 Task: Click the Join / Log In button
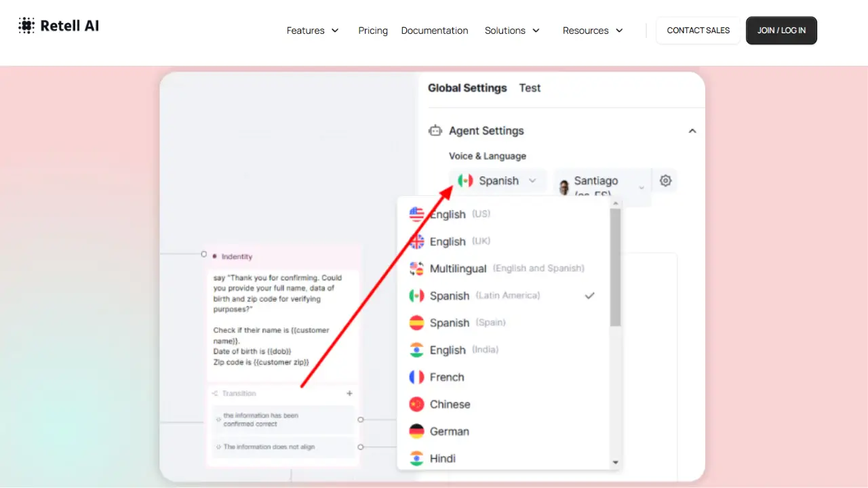pyautogui.click(x=781, y=30)
